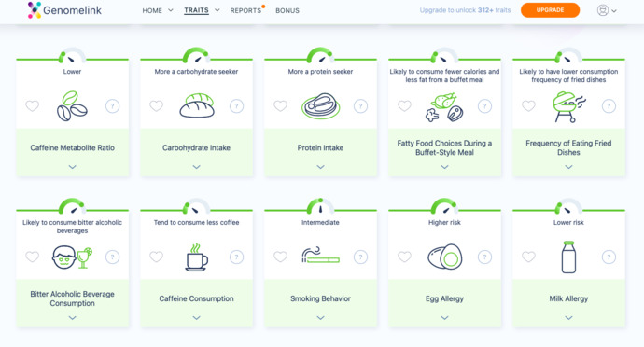Click the Milk Allergy title text

[568, 298]
